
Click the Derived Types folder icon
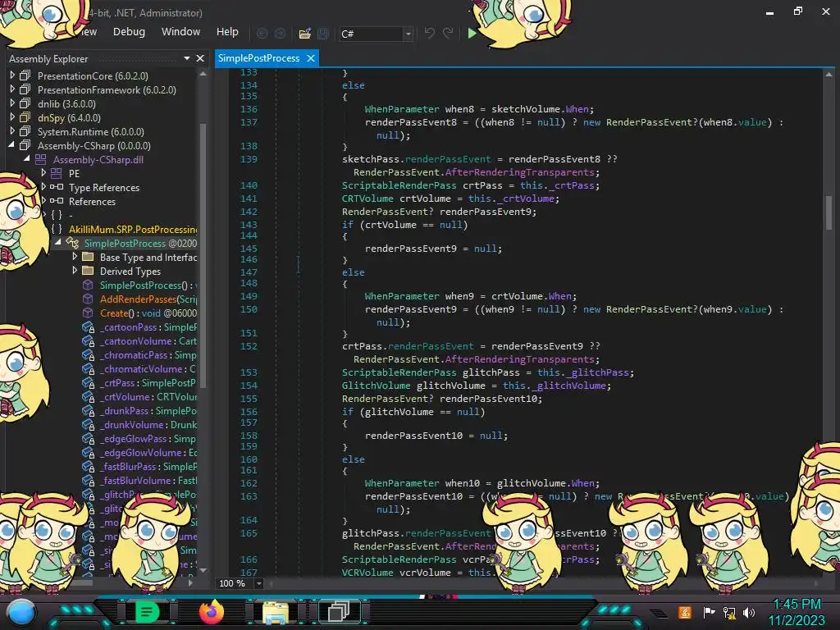pyautogui.click(x=88, y=271)
